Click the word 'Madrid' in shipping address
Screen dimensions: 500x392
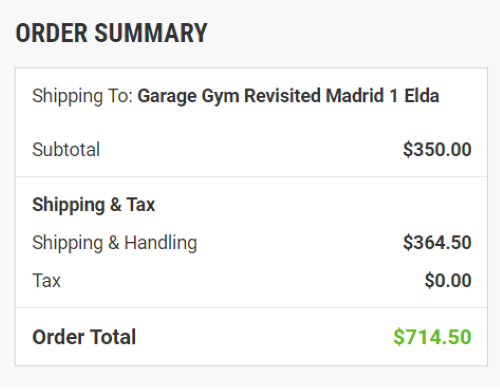(355, 96)
